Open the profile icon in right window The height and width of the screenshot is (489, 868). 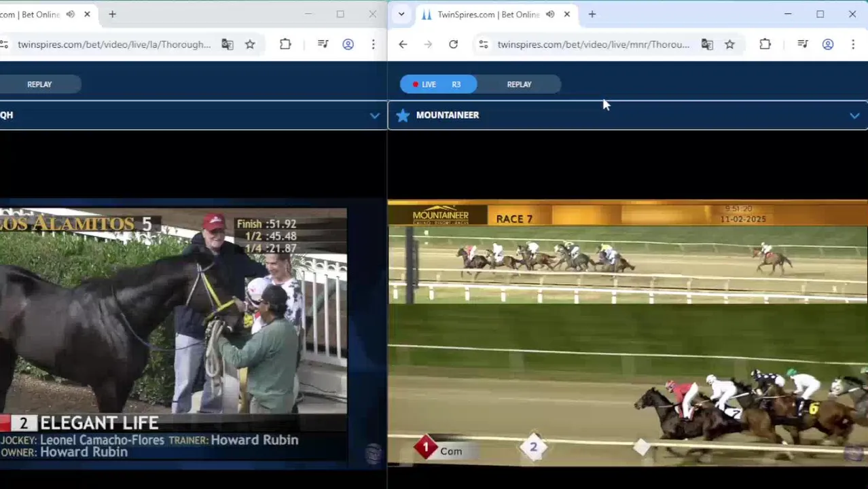pyautogui.click(x=828, y=44)
